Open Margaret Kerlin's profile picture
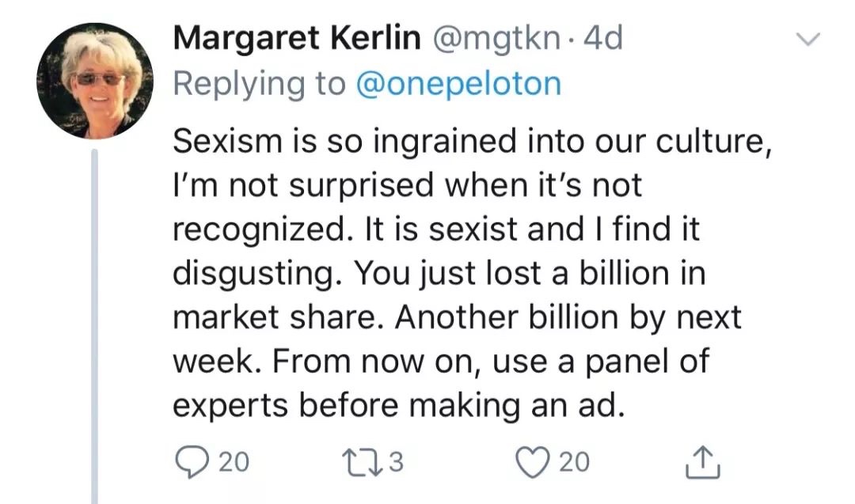The width and height of the screenshot is (855, 504). pos(95,81)
